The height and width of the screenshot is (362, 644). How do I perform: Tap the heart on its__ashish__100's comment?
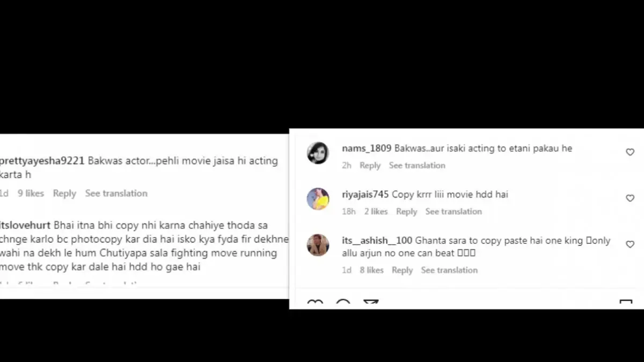click(630, 245)
